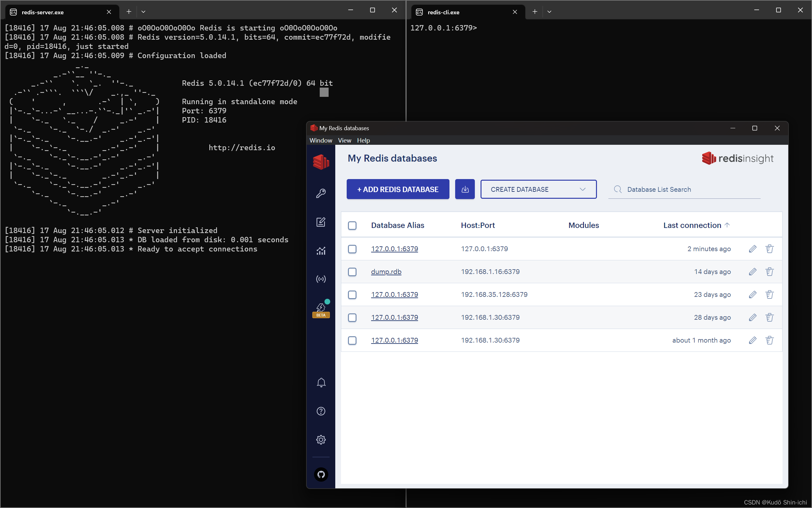Image resolution: width=812 pixels, height=508 pixels.
Task: Check the box for the 28 days ago row
Action: 352,317
